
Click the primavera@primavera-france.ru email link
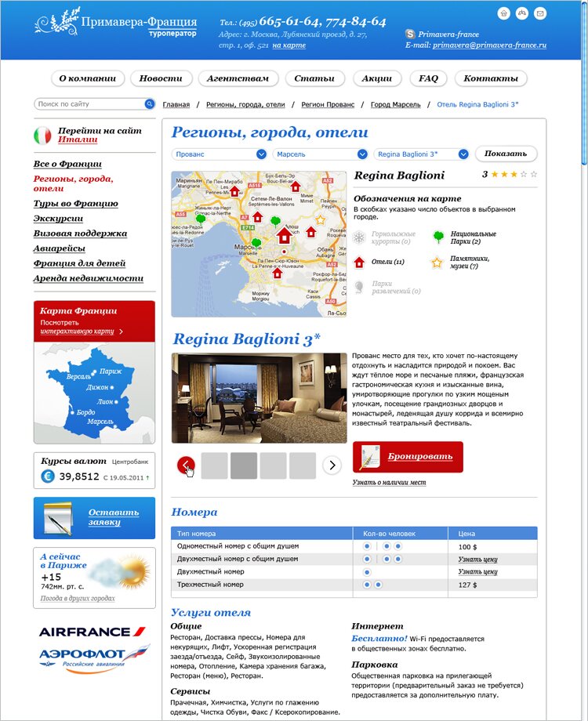pos(489,45)
